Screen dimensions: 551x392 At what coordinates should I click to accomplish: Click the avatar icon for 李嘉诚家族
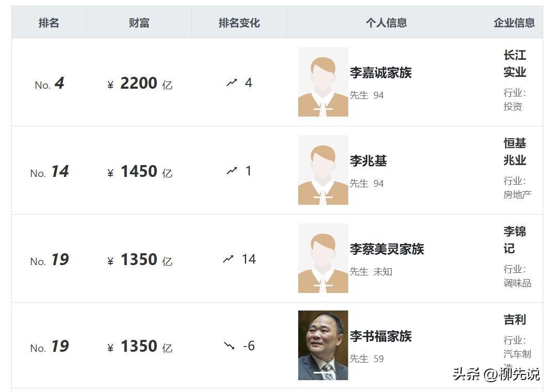click(x=323, y=82)
